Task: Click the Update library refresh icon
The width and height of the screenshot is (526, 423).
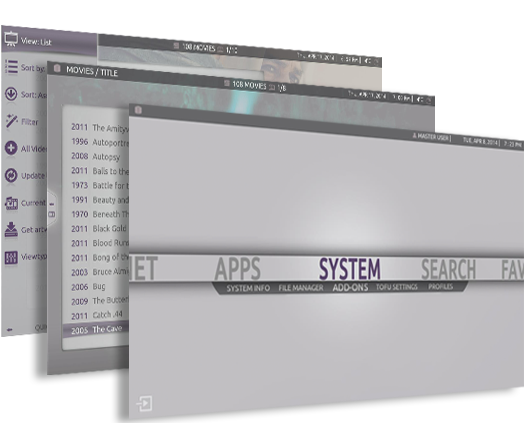Action: click(11, 175)
